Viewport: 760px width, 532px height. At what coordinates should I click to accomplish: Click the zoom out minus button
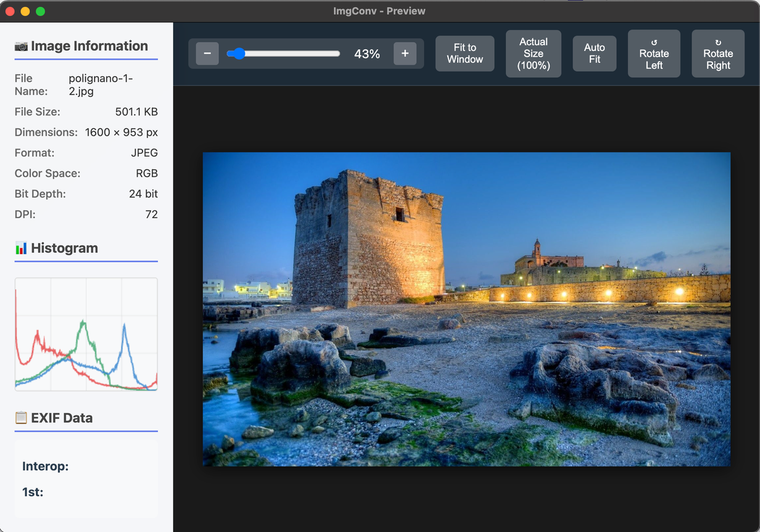[x=207, y=54]
